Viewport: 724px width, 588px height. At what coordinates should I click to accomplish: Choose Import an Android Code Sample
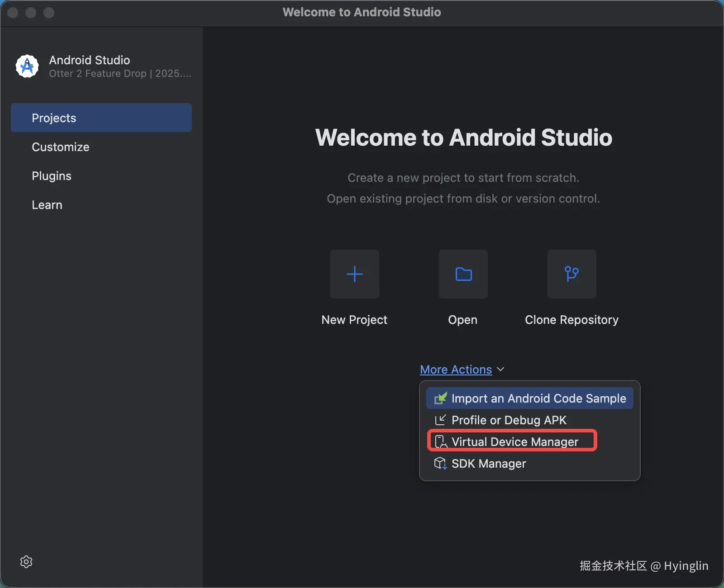tap(529, 398)
